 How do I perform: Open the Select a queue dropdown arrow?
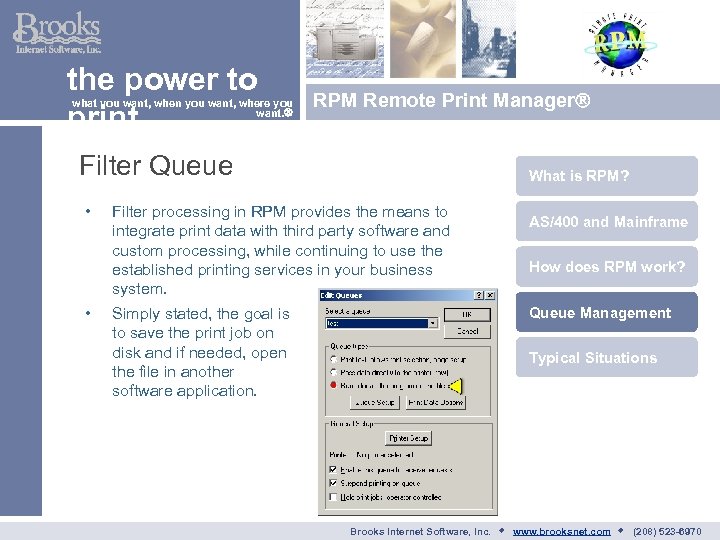(x=433, y=323)
